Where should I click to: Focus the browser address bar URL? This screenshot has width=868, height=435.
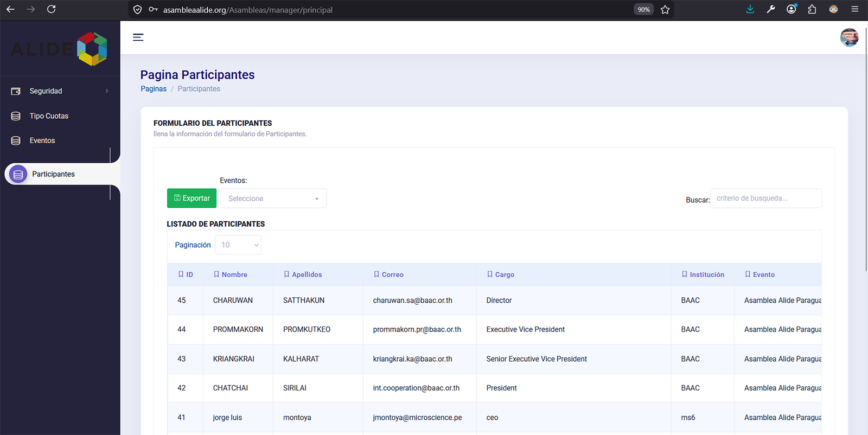pos(248,10)
